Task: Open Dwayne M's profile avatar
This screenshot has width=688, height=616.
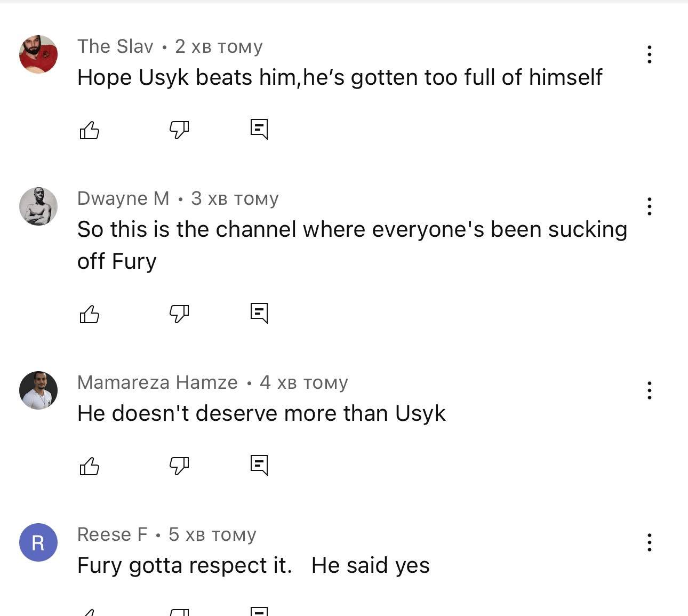Action: 38,206
